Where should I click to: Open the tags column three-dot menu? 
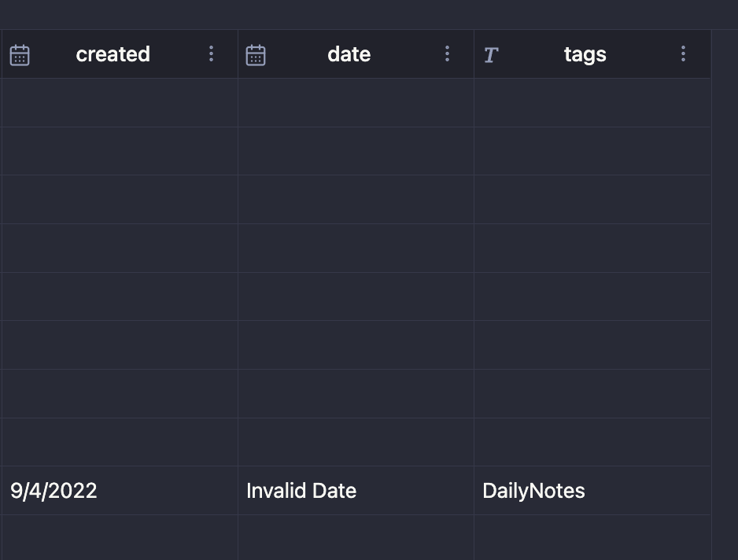tap(683, 53)
